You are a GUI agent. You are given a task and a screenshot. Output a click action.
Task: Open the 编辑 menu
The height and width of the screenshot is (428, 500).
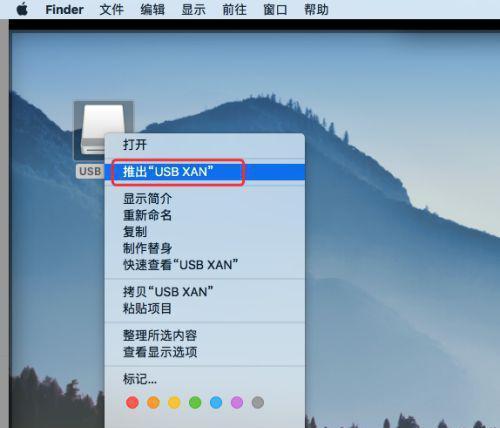pyautogui.click(x=153, y=10)
